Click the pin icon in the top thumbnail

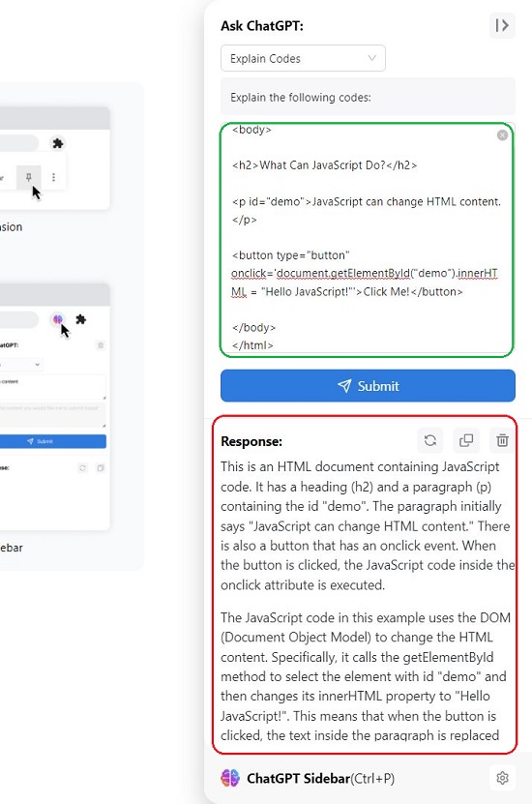(x=29, y=177)
